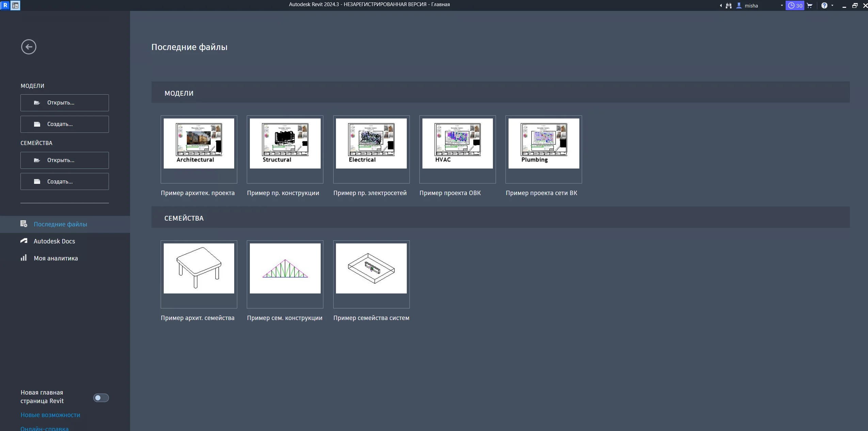Click the back arrow circle icon

coord(29,47)
